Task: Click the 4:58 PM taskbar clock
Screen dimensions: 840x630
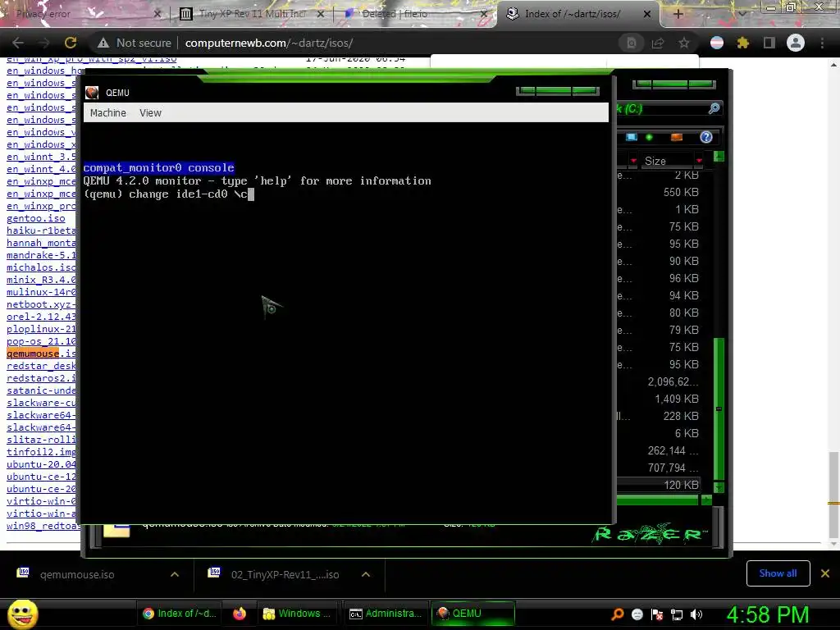Action: pyautogui.click(x=767, y=614)
